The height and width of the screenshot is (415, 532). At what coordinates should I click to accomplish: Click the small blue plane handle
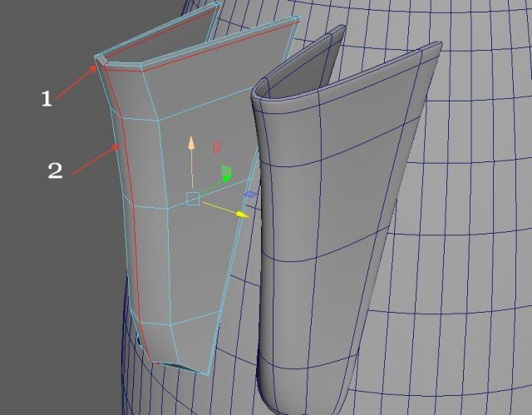pyautogui.click(x=250, y=195)
